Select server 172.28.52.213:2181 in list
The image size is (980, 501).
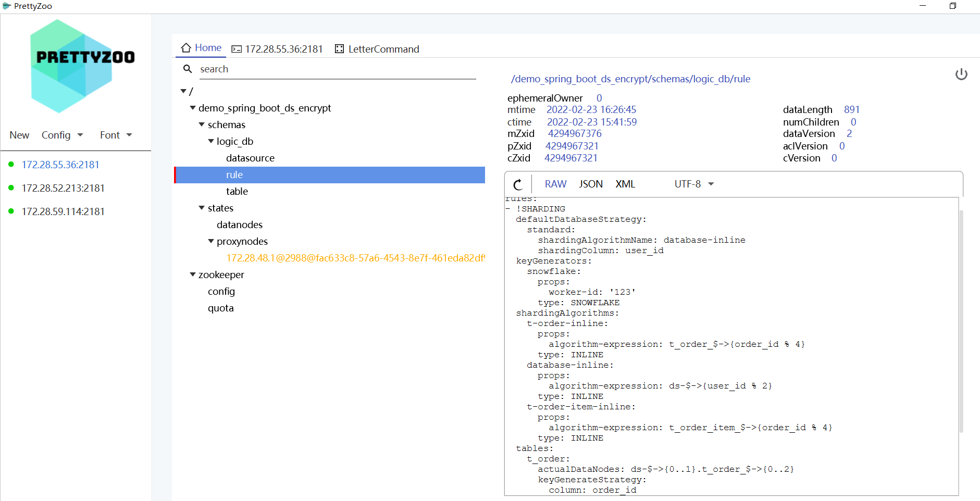tap(63, 188)
